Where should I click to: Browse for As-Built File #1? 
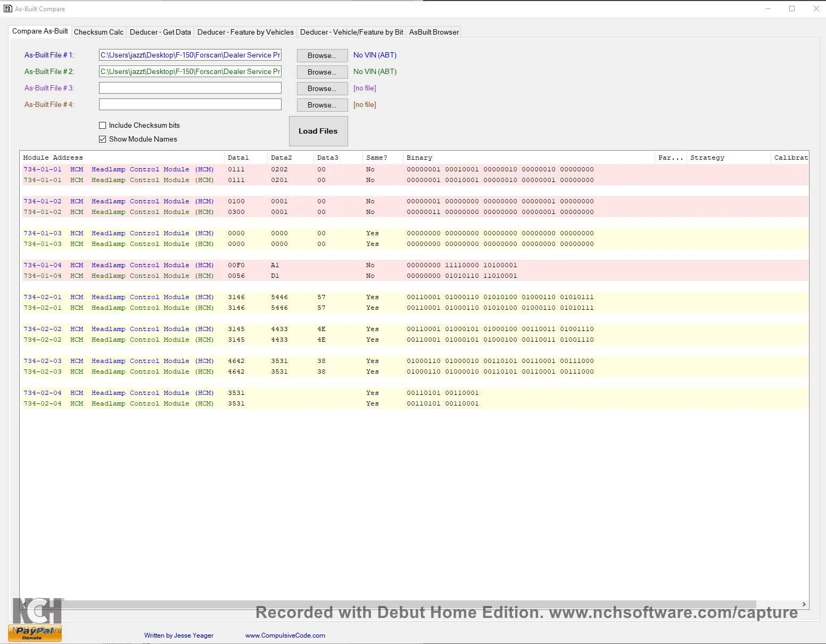(x=322, y=55)
